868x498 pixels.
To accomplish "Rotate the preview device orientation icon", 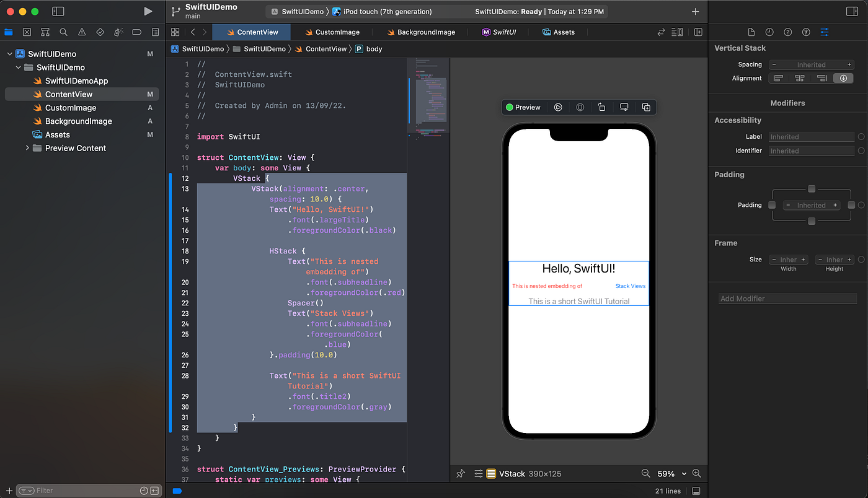I will pos(601,107).
